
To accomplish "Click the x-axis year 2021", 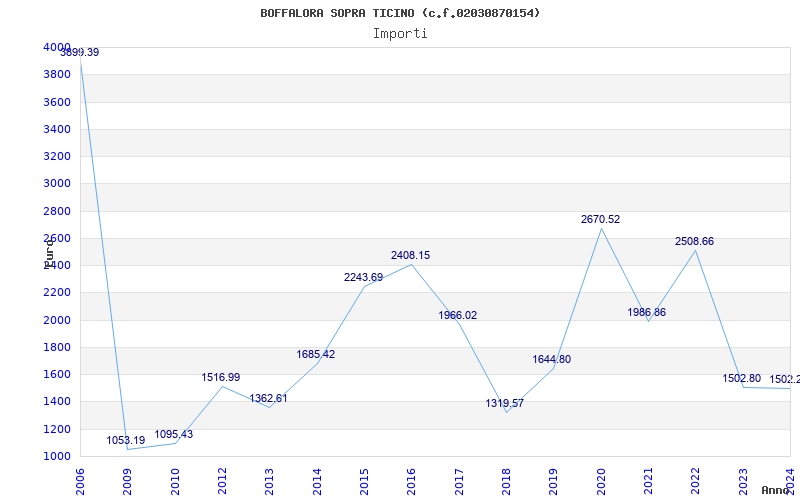I will coord(648,482).
